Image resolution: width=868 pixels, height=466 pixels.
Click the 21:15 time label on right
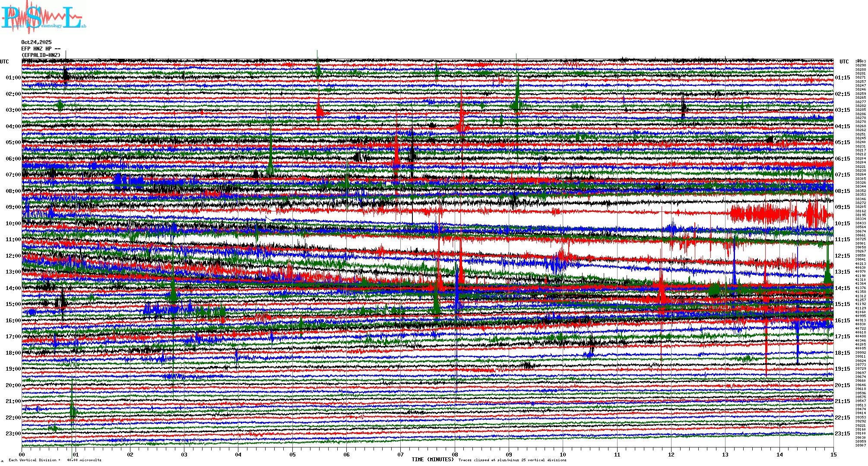point(842,401)
